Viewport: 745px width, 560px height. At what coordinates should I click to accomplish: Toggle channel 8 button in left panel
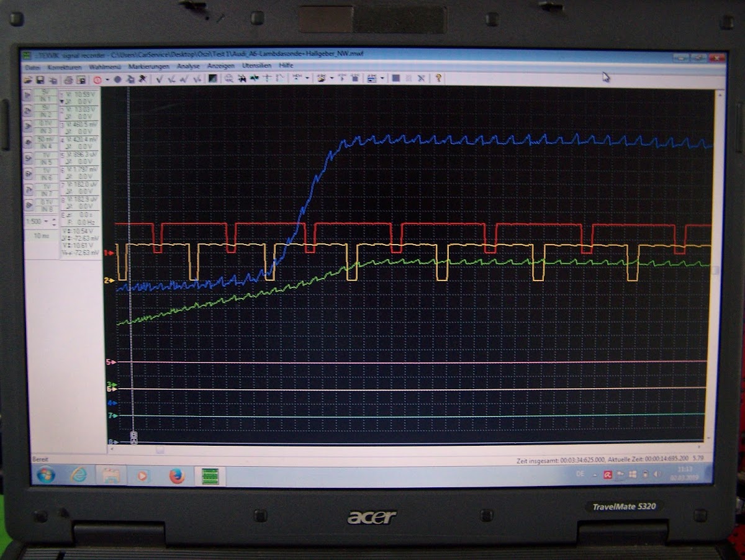[28, 205]
